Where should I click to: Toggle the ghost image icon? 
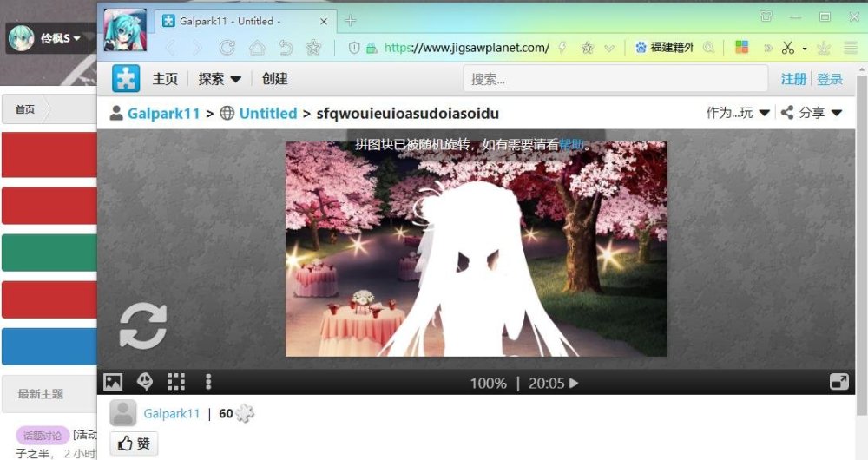(x=144, y=381)
